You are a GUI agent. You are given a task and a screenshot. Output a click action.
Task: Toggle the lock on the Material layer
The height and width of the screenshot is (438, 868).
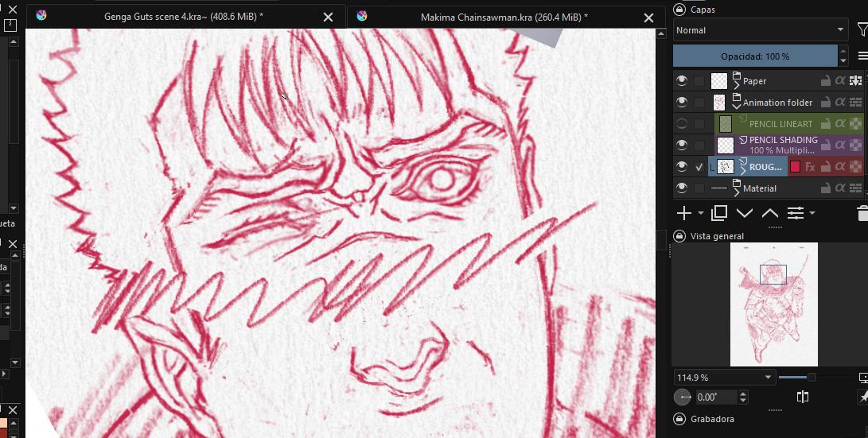tap(825, 188)
